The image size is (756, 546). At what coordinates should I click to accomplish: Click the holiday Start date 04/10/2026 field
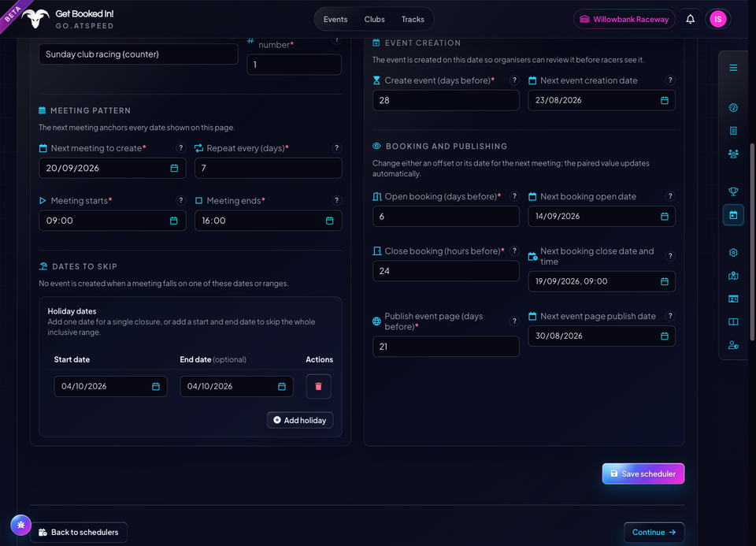(110, 386)
